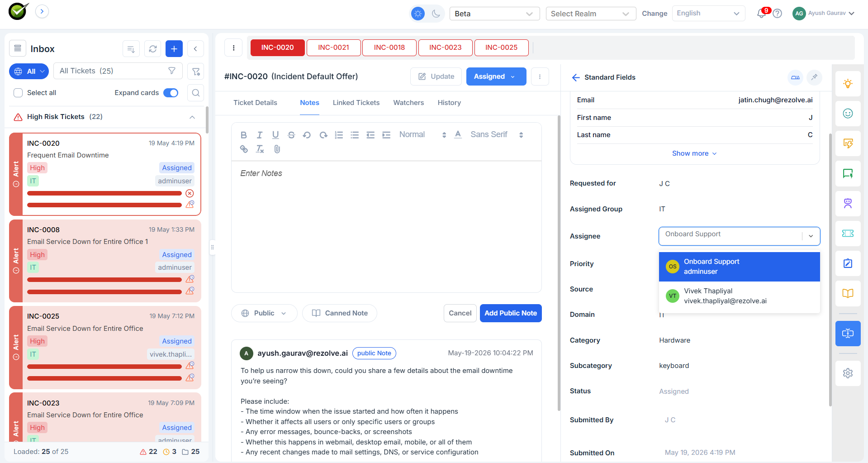Screen dimensions: 868x463
Task: Click the Change button
Action: coord(654,14)
